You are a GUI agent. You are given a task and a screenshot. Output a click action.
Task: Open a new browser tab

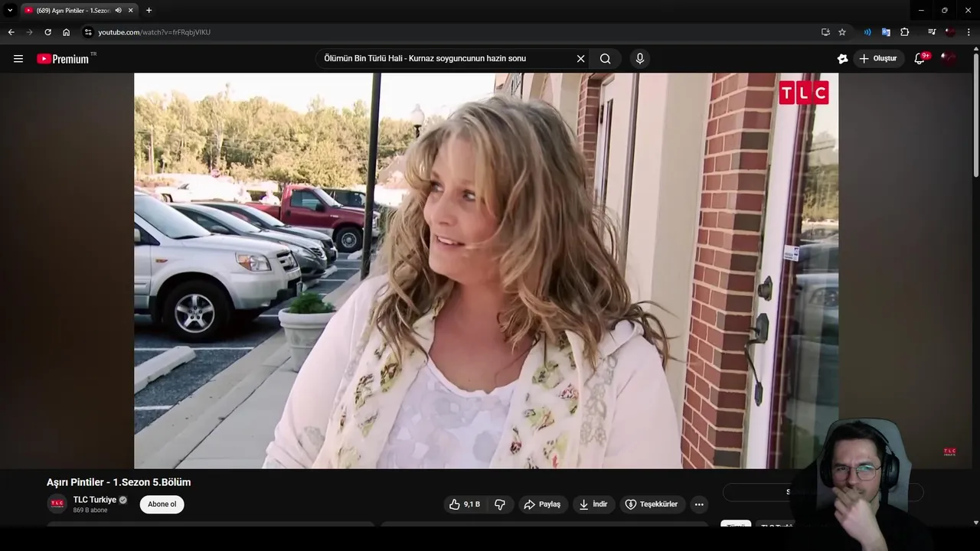click(149, 10)
